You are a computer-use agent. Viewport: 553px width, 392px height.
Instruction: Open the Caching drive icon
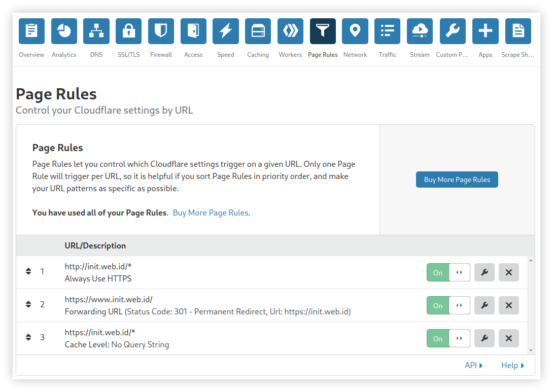tap(258, 31)
